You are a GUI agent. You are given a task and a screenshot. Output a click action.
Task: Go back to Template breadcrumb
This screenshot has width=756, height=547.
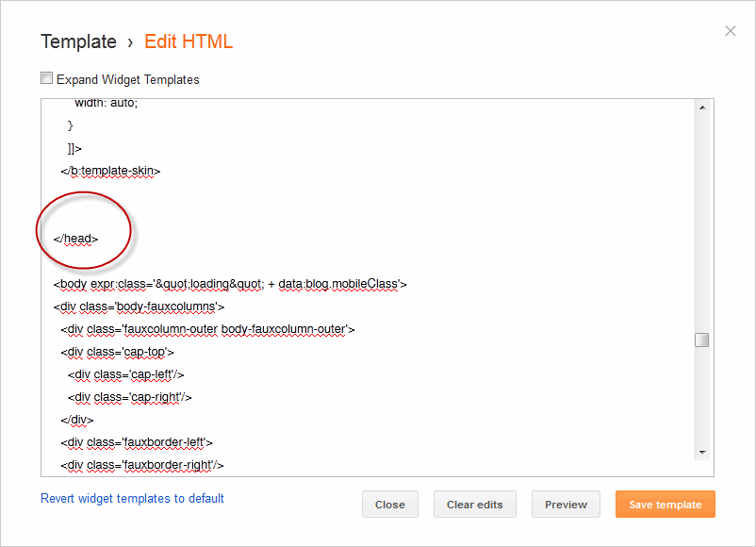point(78,41)
